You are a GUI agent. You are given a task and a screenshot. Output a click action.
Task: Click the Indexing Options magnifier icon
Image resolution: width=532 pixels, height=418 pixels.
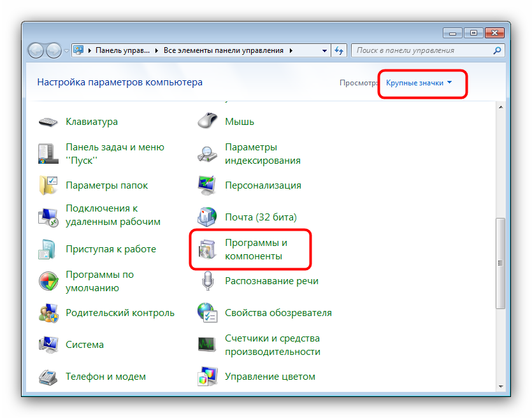(x=207, y=154)
